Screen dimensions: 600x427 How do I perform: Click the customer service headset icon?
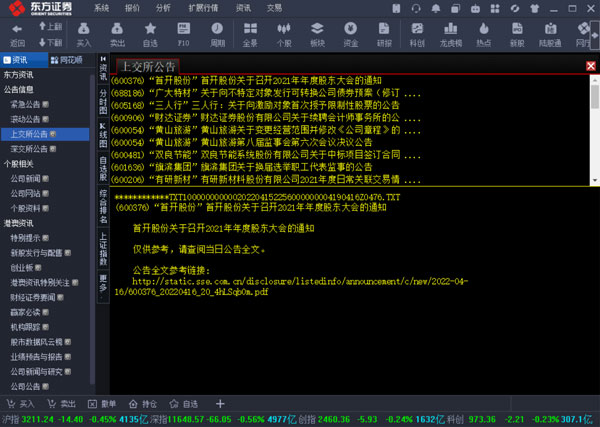click(416, 8)
